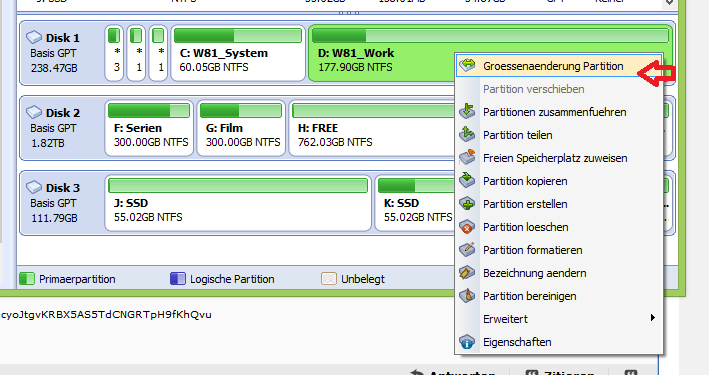This screenshot has width=709, height=375.
Task: Click the 762.03GB NTFS size text
Action: [335, 142]
